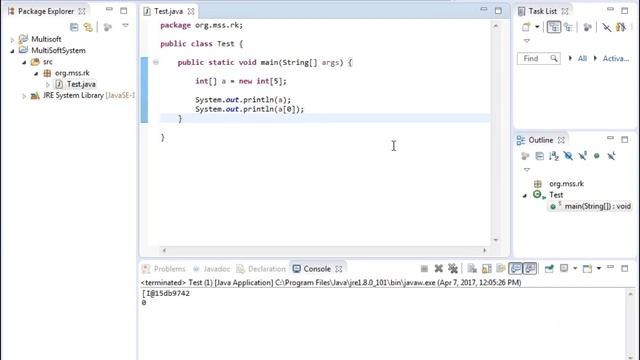Click Synchronize Changed icon in Task List
The image size is (640, 360).
coord(621,27)
